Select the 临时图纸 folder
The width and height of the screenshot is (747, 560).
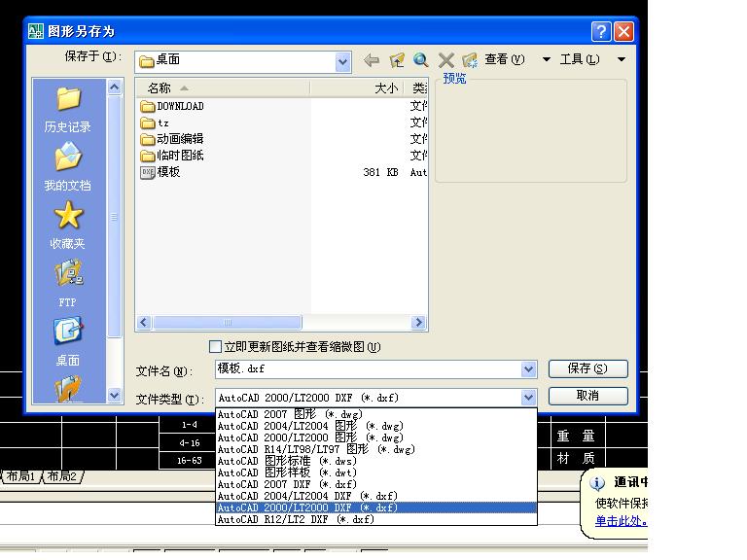(x=172, y=156)
